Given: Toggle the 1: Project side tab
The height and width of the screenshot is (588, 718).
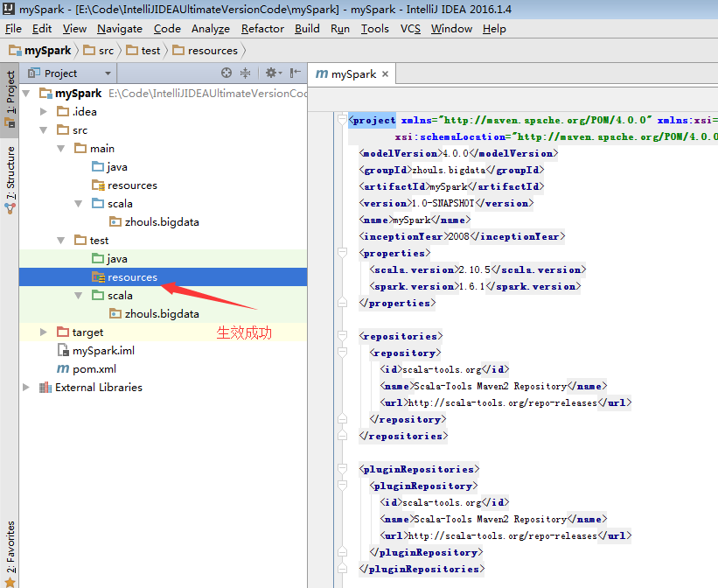Looking at the screenshot, I should pyautogui.click(x=10, y=100).
